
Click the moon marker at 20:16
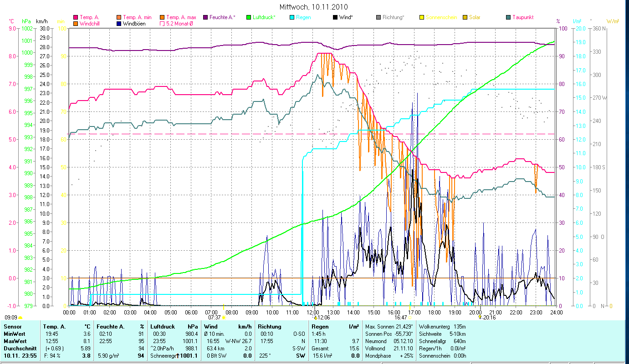(x=480, y=318)
